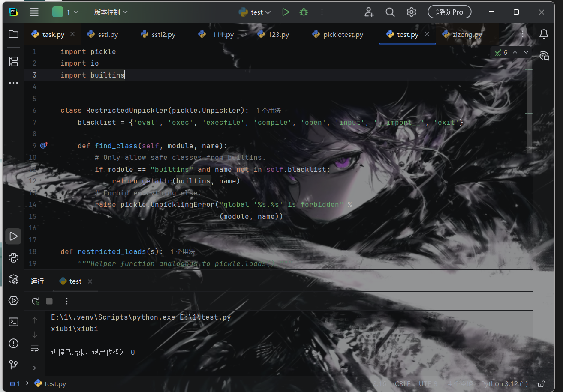Open the Structure tool window
Screen dimensions: 563x392
(x=13, y=61)
